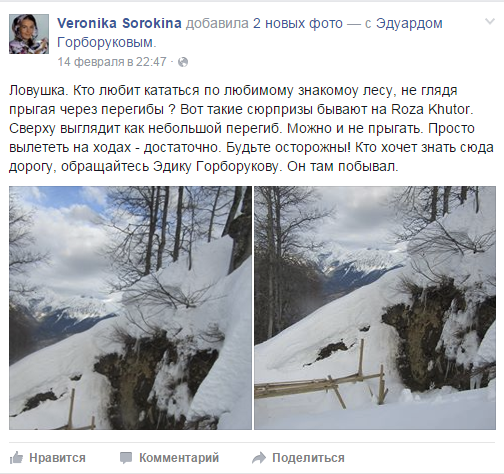Click the thumbs-up Like icon
504x474 pixels.
point(16,458)
